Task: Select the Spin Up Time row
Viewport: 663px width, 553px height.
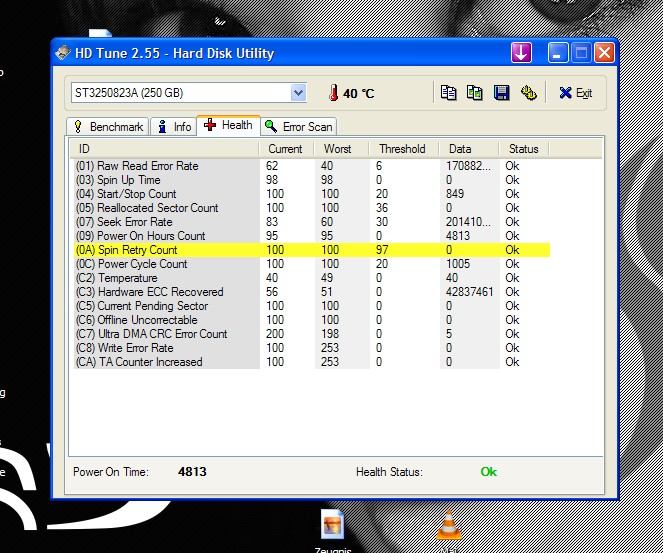Action: click(x=312, y=180)
